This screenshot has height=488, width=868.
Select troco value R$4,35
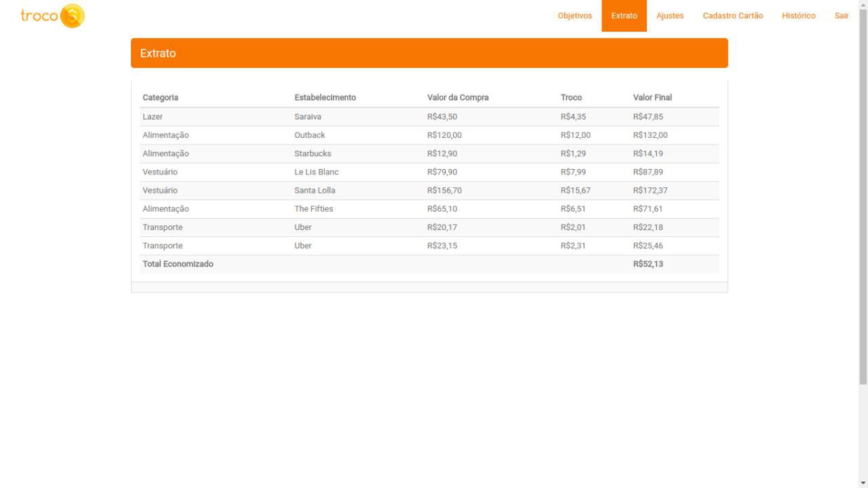(573, 117)
